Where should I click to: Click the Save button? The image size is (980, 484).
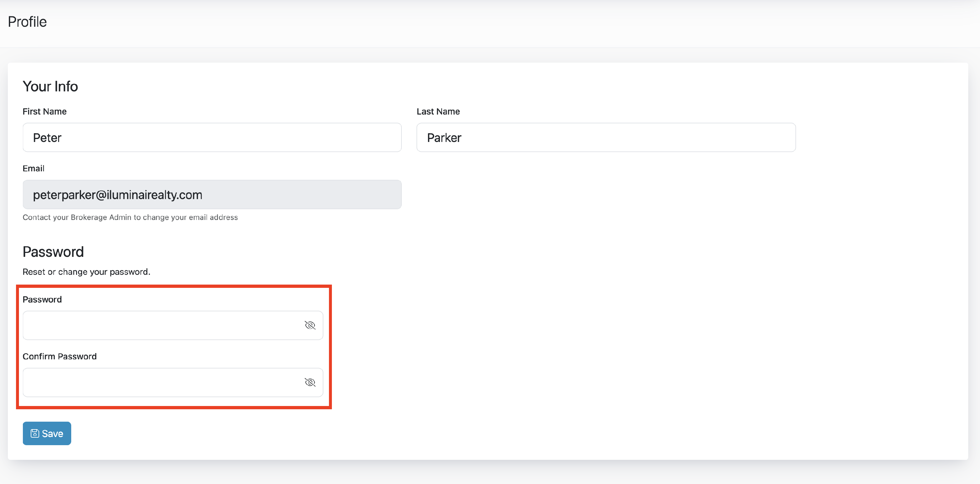click(x=47, y=433)
